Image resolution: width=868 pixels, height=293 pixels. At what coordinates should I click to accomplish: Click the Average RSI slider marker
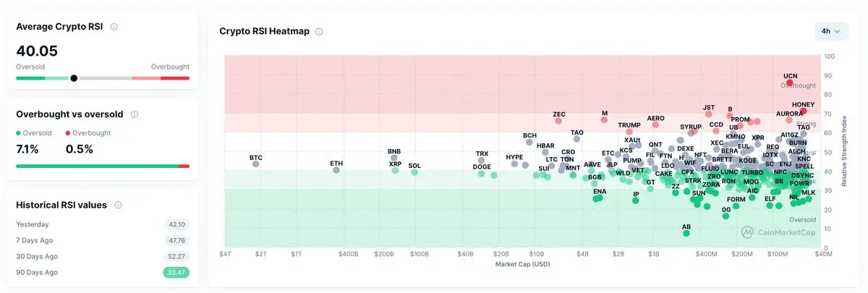[x=74, y=78]
